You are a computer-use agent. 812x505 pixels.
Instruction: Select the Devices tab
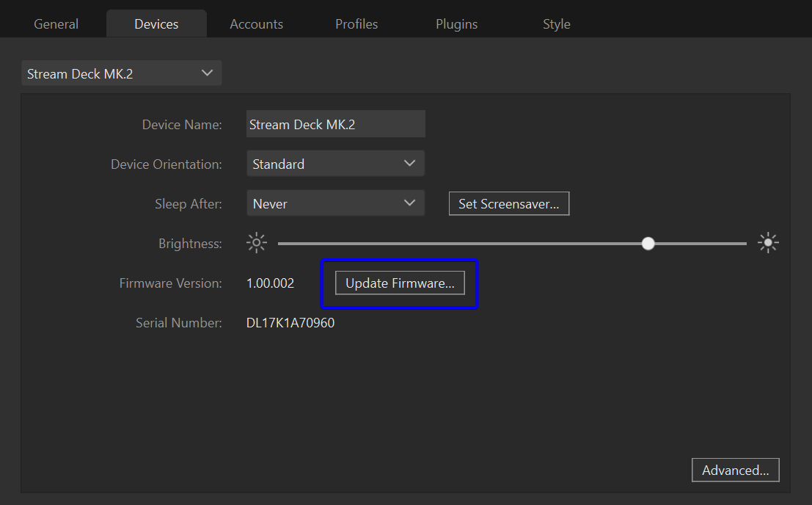(x=156, y=23)
